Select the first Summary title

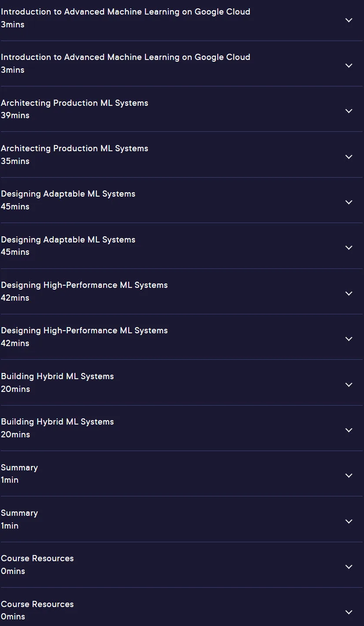point(19,468)
